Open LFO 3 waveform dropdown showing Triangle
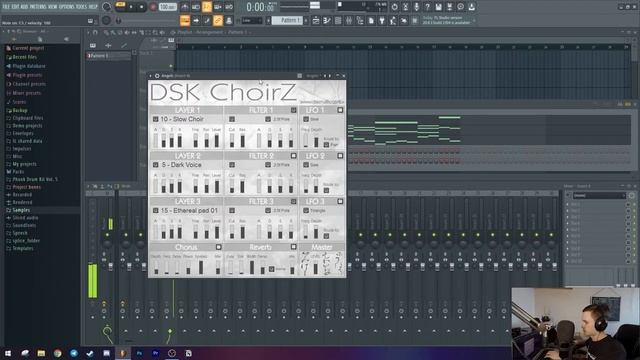This screenshot has width=640, height=360. 306,211
